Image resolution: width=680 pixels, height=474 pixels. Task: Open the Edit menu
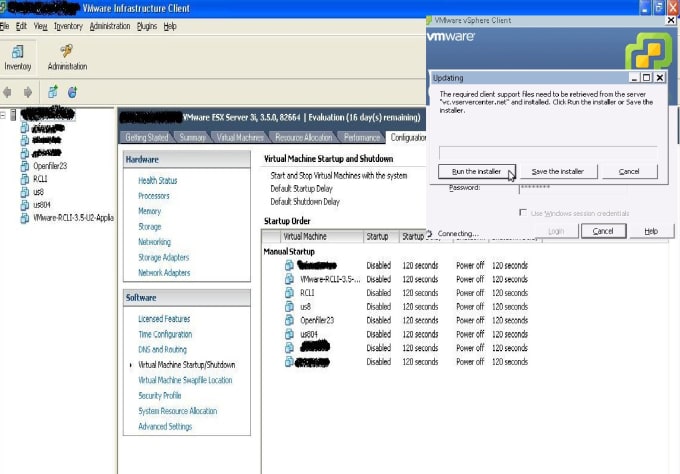[21, 26]
